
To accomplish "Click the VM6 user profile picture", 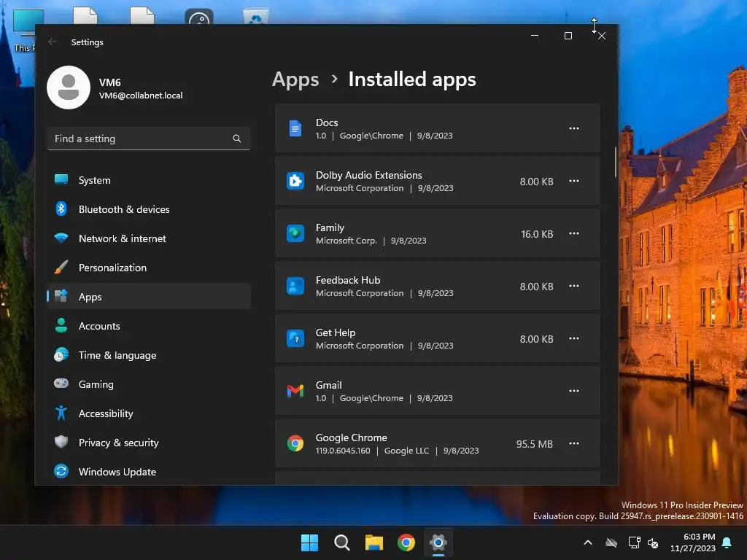I will tap(69, 87).
